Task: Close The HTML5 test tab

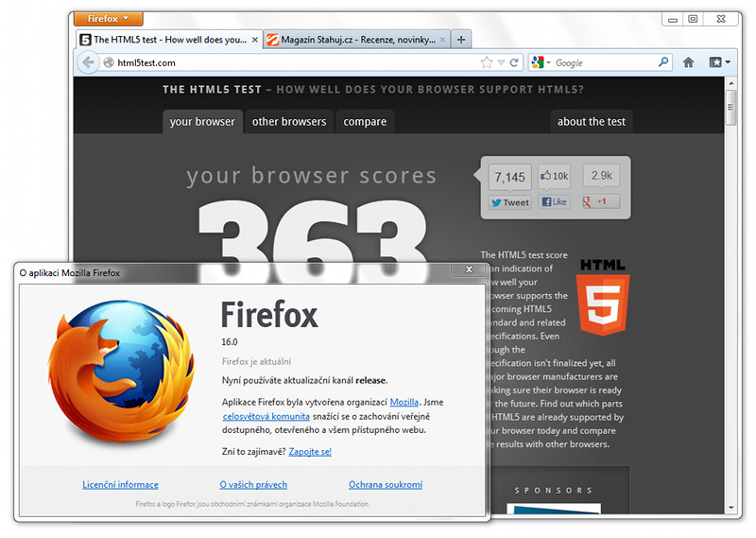Action: pos(255,40)
